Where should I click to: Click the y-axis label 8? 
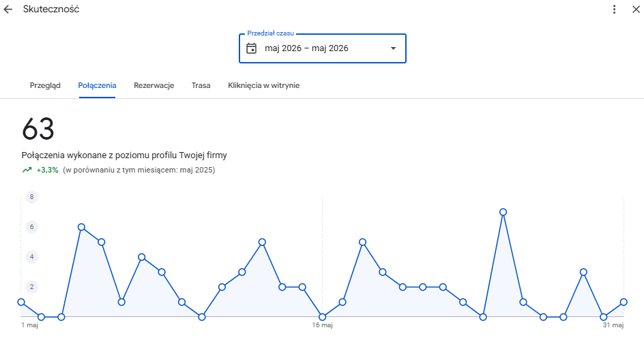click(31, 197)
